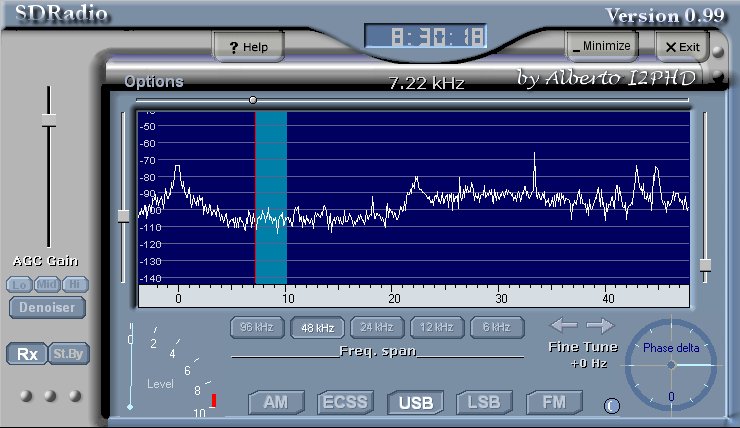
Task: Open Help with the question mark button
Action: (248, 47)
